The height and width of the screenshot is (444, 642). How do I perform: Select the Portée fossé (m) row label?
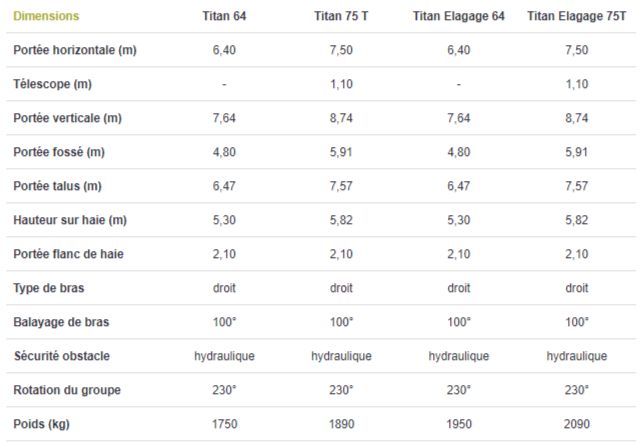pos(59,152)
